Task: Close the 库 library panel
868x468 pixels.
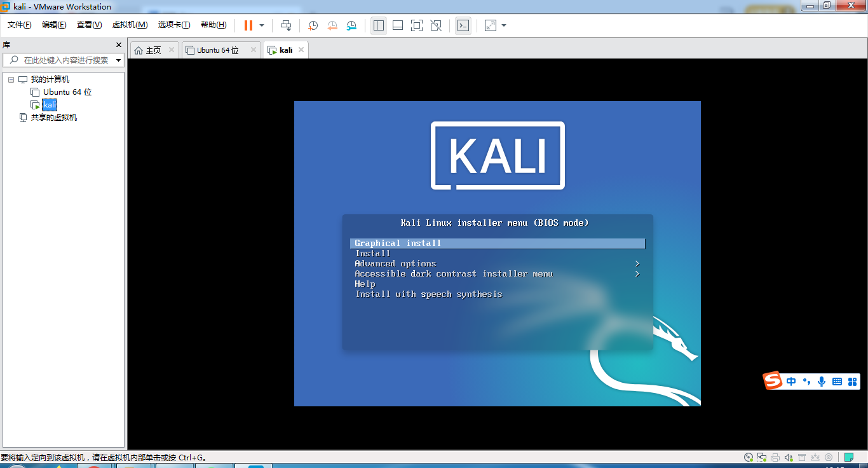Action: [118, 45]
